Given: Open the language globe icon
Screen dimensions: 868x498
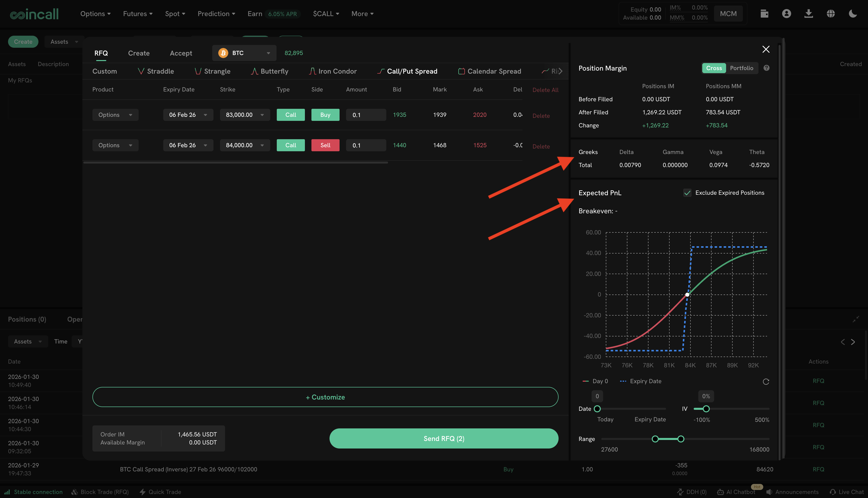Looking at the screenshot, I should pyautogui.click(x=831, y=14).
